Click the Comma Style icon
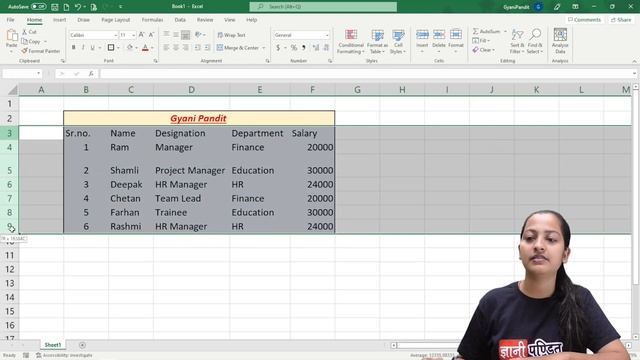Image resolution: width=640 pixels, height=360 pixels. coord(304,48)
